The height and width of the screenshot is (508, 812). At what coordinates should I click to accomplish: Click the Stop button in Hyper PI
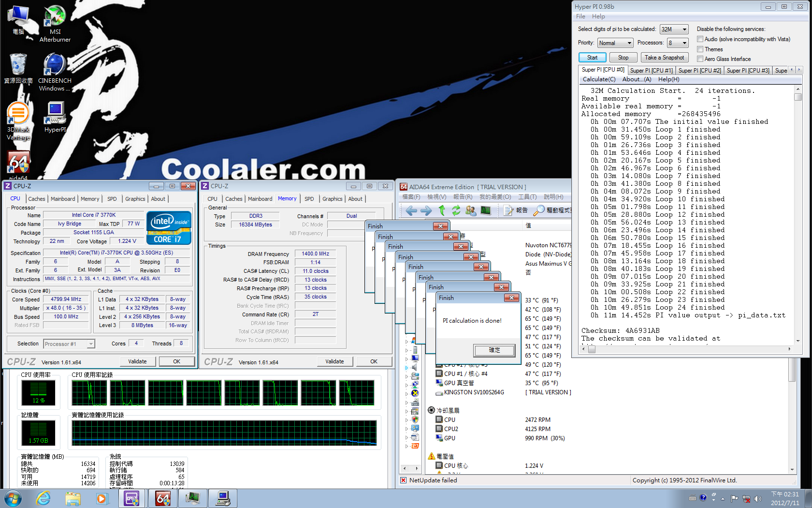623,58
